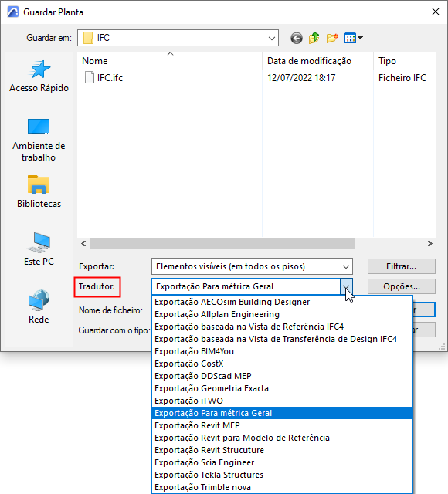
Task: Click the scroll right arrow
Action: click(430, 244)
